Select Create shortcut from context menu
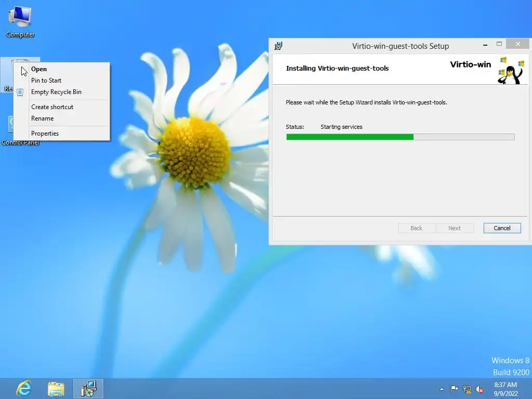The width and height of the screenshot is (532, 399). click(x=61, y=107)
